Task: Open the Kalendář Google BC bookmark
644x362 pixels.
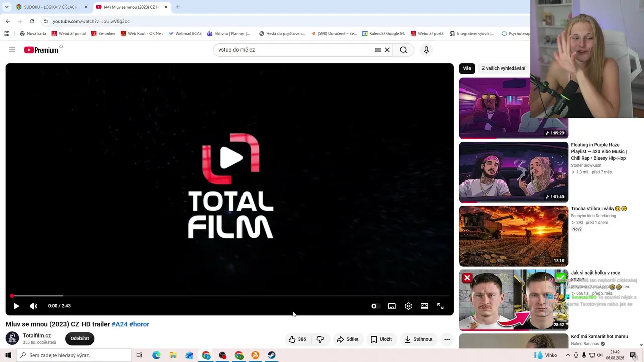Action: click(x=383, y=34)
